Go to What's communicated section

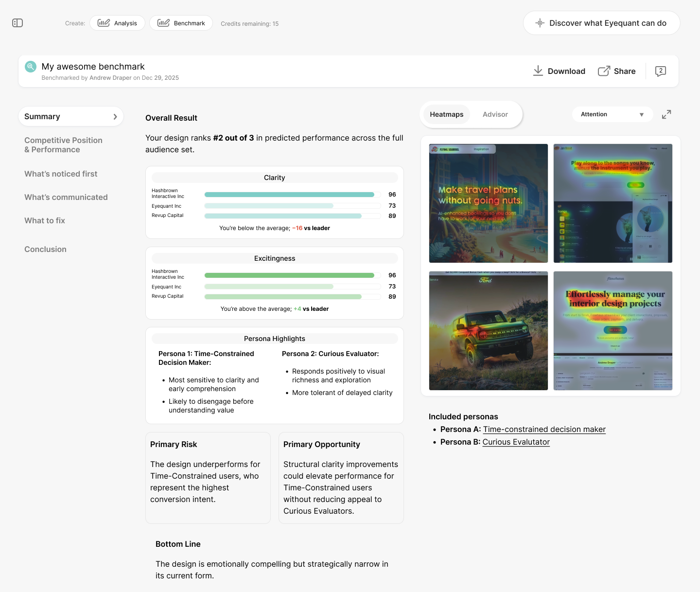66,197
